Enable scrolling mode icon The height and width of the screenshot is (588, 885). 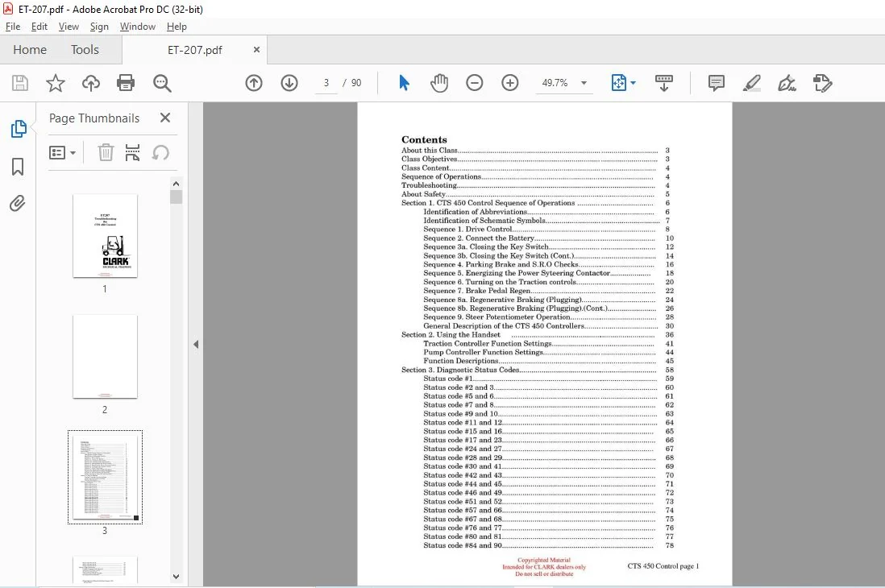click(664, 83)
